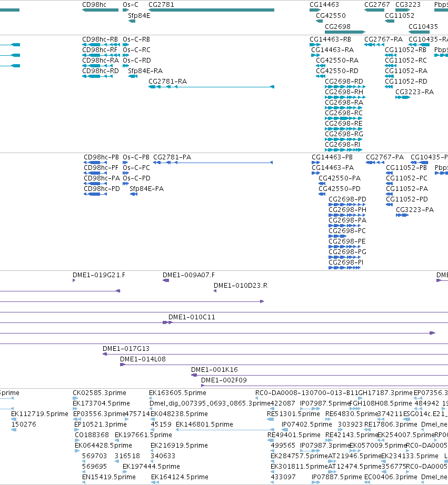
Task: Select the CG42550-PA protein label
Action: pyautogui.click(x=340, y=178)
